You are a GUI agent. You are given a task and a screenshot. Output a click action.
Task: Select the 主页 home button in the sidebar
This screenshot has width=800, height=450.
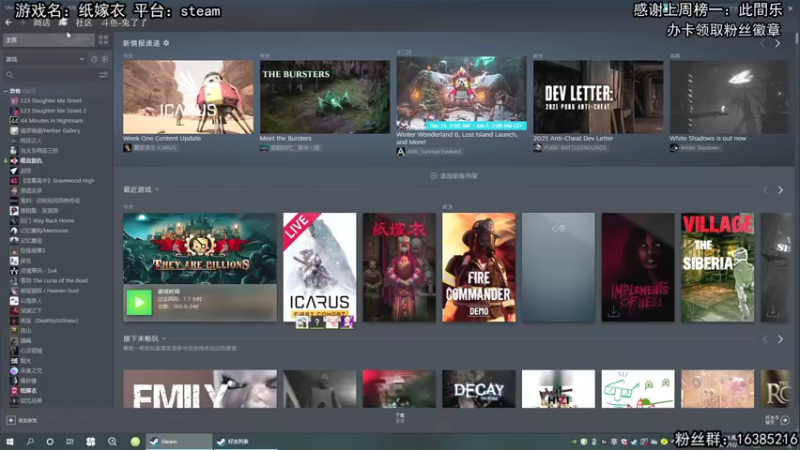pyautogui.click(x=48, y=40)
